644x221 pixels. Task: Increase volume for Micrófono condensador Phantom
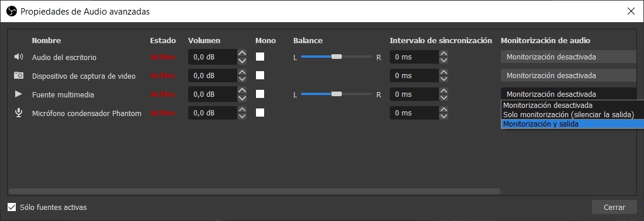pyautogui.click(x=242, y=109)
